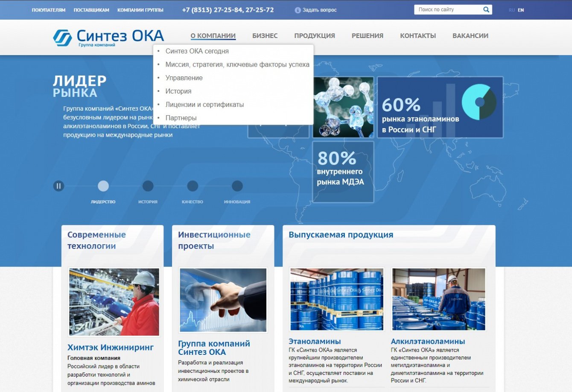Open the Бизнес menu
572x392 pixels.
click(x=265, y=36)
